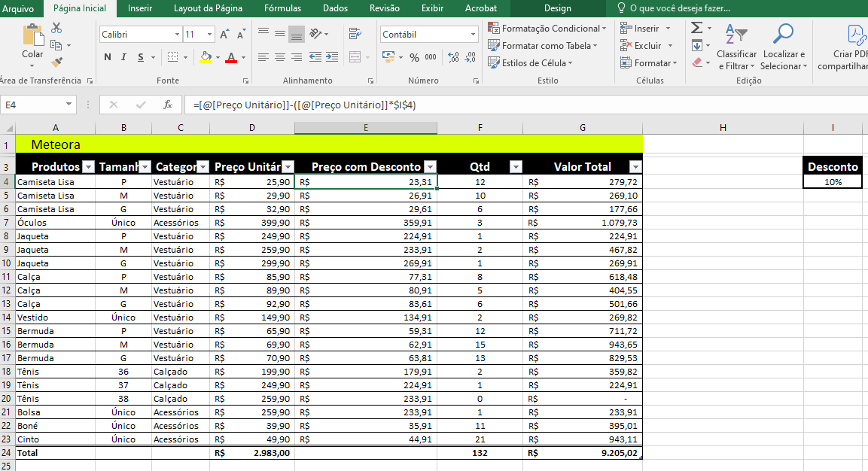The height and width of the screenshot is (471, 868).
Task: Click the AutoSum sigma icon
Action: 696,28
